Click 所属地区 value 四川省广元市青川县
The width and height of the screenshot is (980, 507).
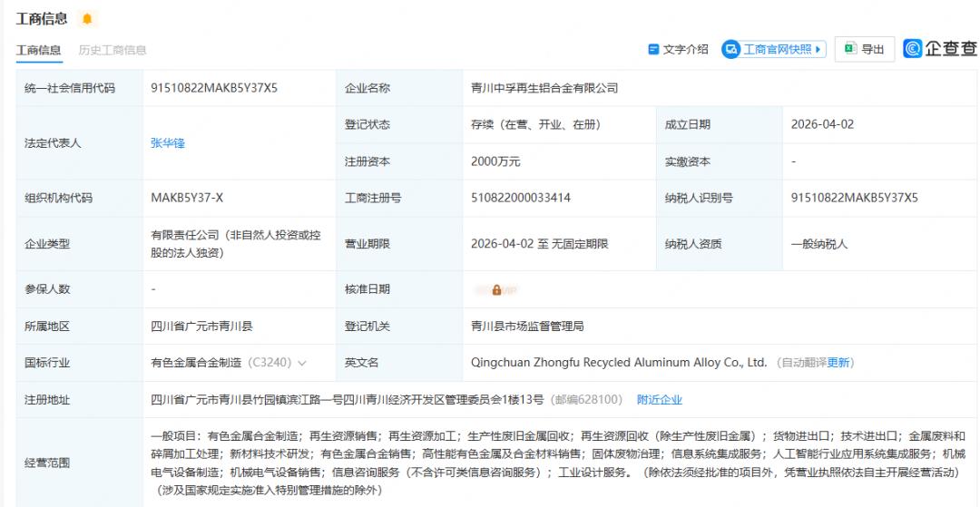pos(201,326)
